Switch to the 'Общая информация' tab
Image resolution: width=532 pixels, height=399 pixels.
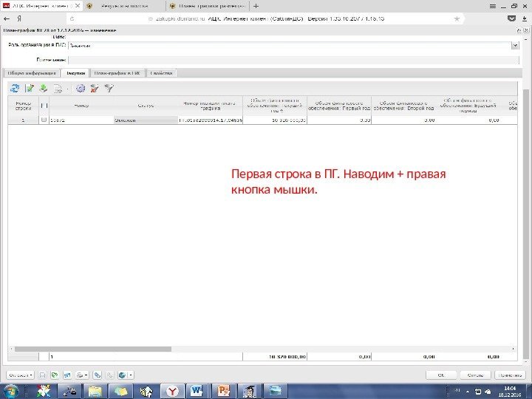point(32,73)
